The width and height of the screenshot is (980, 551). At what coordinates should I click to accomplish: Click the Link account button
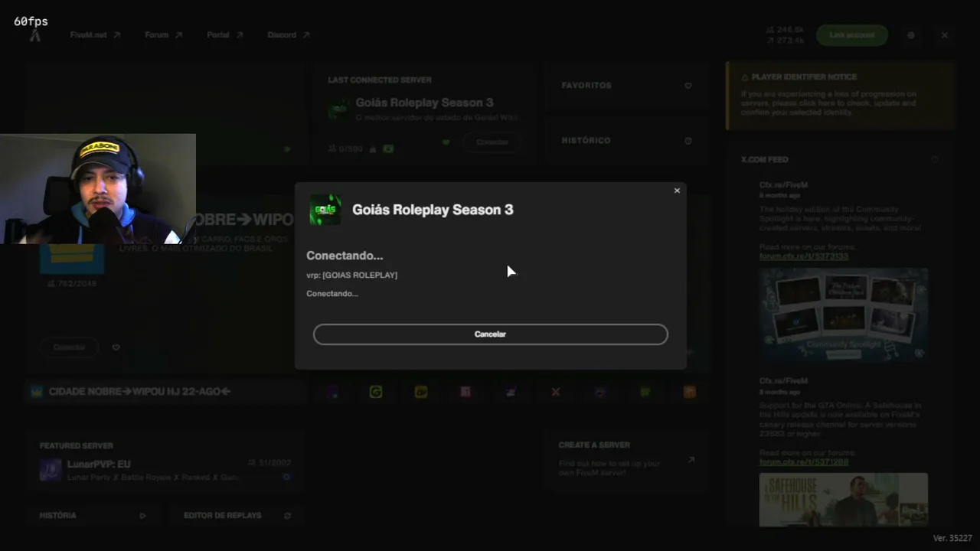852,35
